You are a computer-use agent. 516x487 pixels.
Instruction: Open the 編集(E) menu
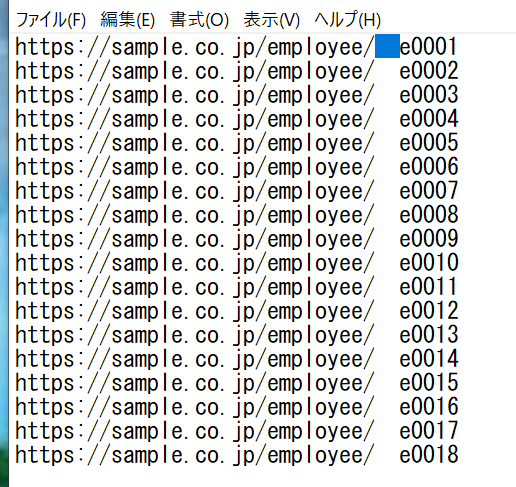[128, 20]
